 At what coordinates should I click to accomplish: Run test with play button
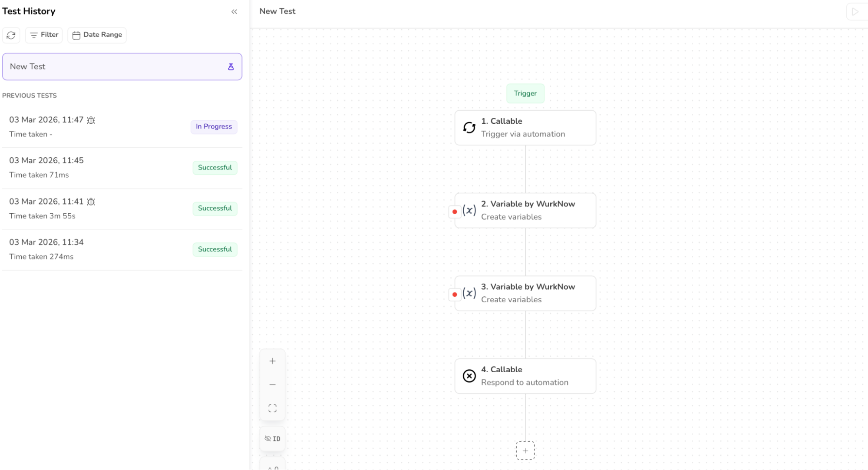[x=855, y=12]
